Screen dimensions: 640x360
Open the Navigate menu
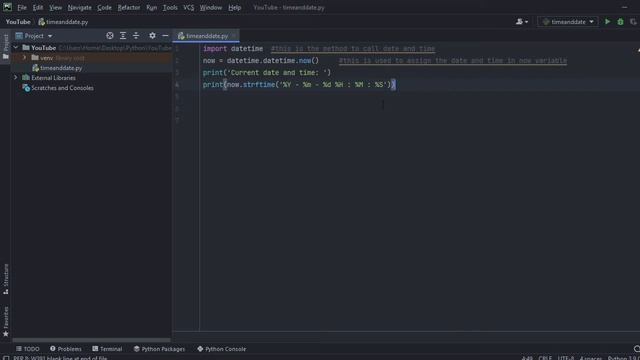click(x=80, y=7)
